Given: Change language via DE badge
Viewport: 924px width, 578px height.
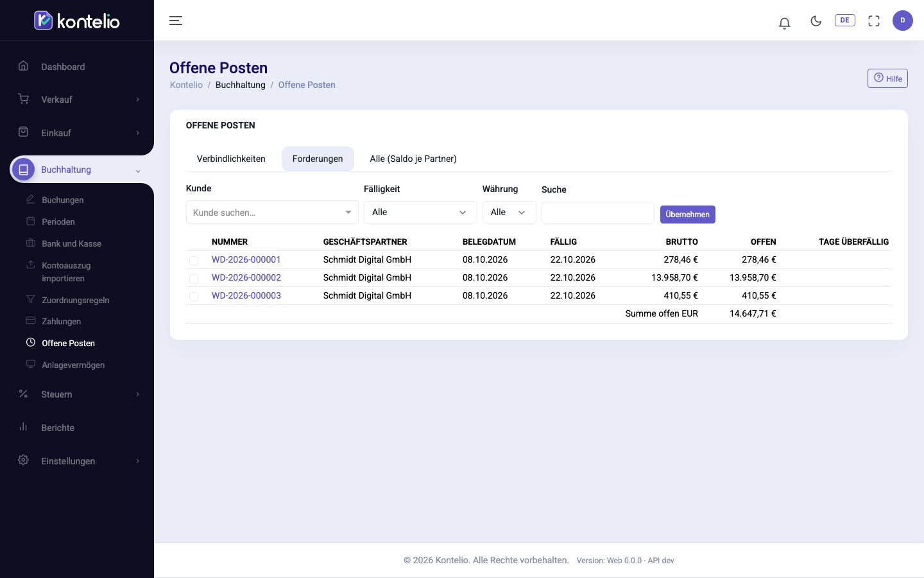Looking at the screenshot, I should [844, 20].
